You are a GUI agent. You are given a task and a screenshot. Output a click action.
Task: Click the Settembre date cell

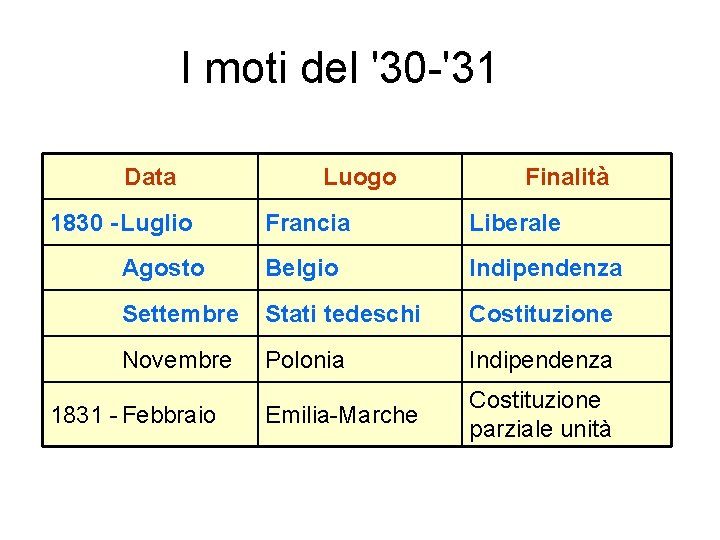pyautogui.click(x=180, y=314)
